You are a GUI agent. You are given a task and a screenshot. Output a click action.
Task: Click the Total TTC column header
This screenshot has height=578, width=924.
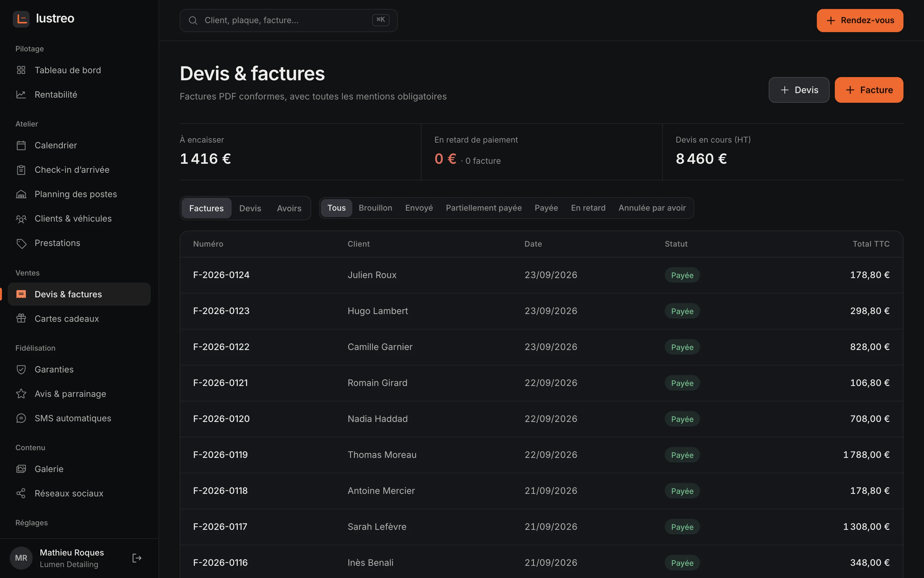[871, 244]
